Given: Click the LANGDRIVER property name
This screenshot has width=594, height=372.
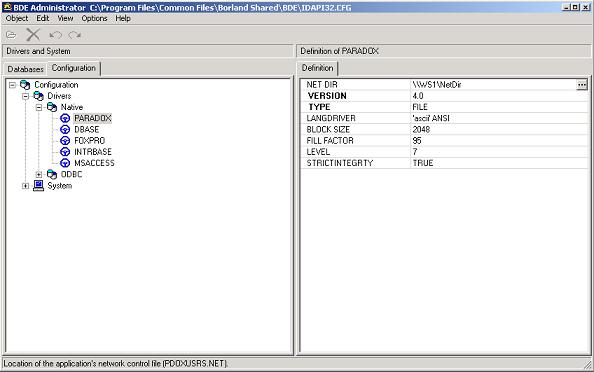Looking at the screenshot, I should click(331, 118).
